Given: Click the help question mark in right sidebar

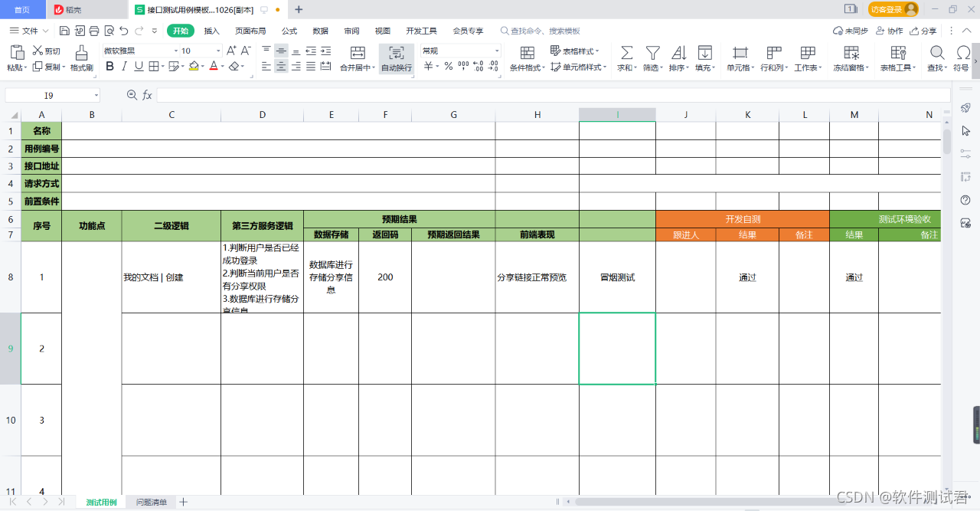Looking at the screenshot, I should point(965,200).
